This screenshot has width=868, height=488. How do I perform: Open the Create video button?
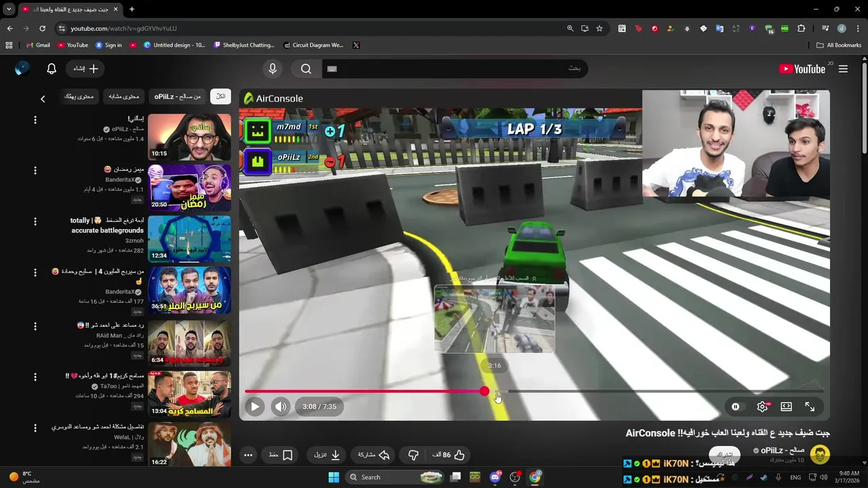tap(86, 68)
